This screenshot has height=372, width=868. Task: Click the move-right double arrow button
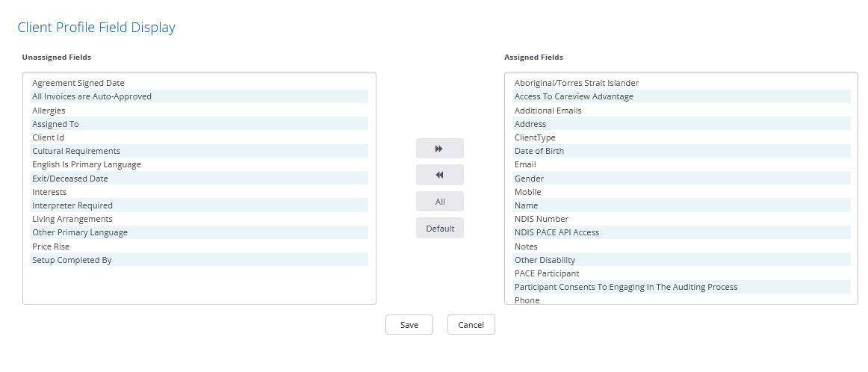click(x=439, y=149)
